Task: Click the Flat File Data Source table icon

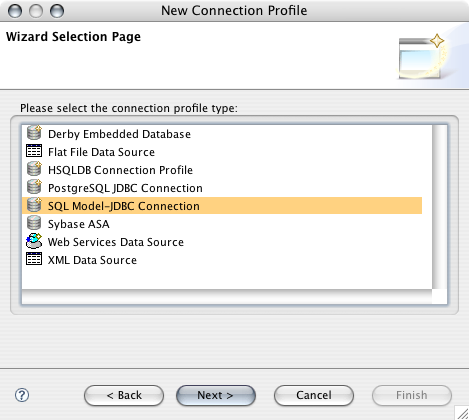Action: [34, 151]
